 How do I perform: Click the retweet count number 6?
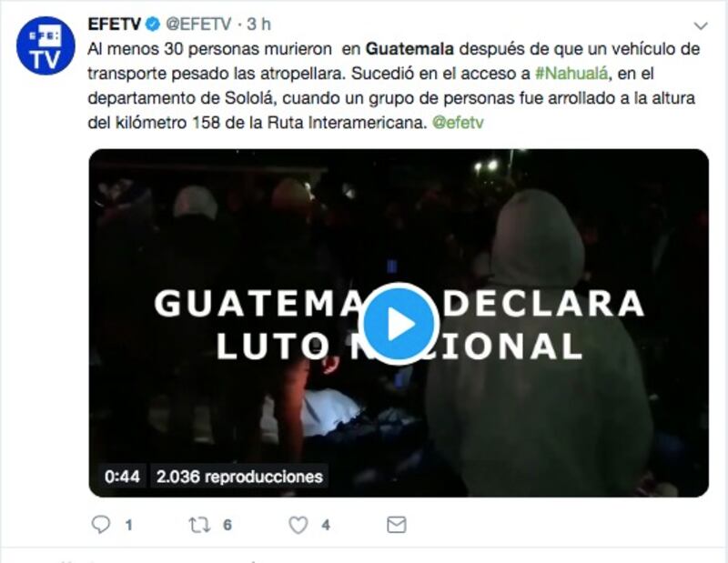pos(227,525)
